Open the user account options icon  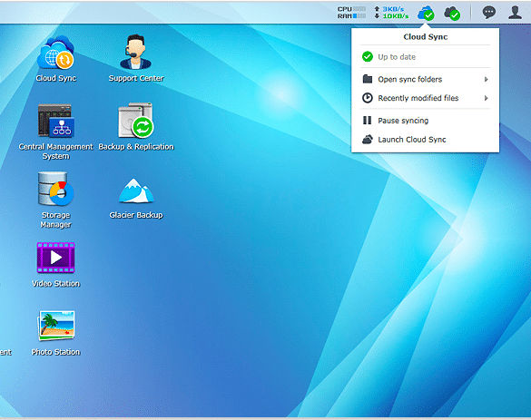pos(515,13)
